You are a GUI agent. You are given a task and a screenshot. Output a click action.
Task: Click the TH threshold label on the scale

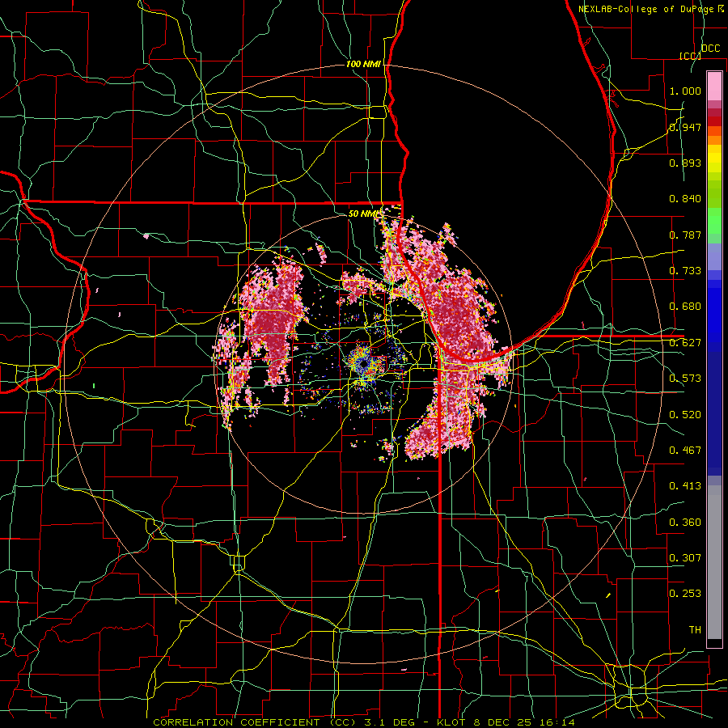coord(695,629)
